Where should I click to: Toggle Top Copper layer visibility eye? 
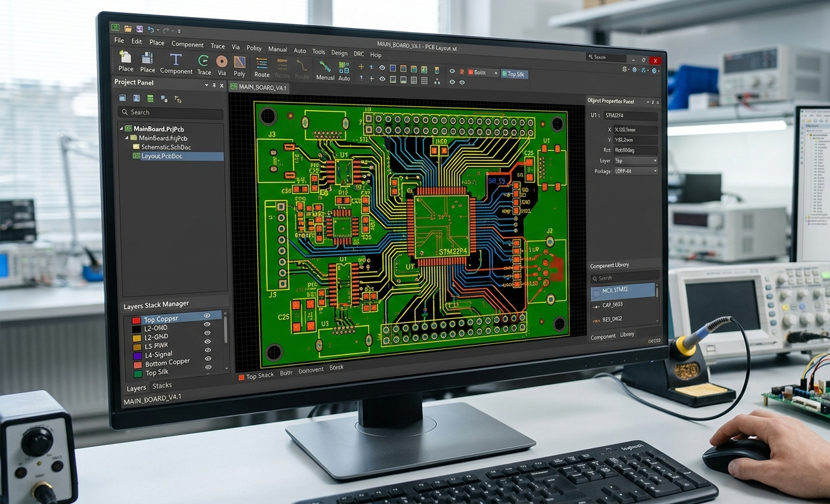(207, 316)
